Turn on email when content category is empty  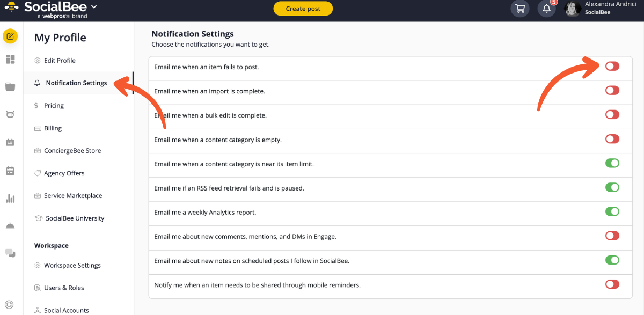pos(612,139)
